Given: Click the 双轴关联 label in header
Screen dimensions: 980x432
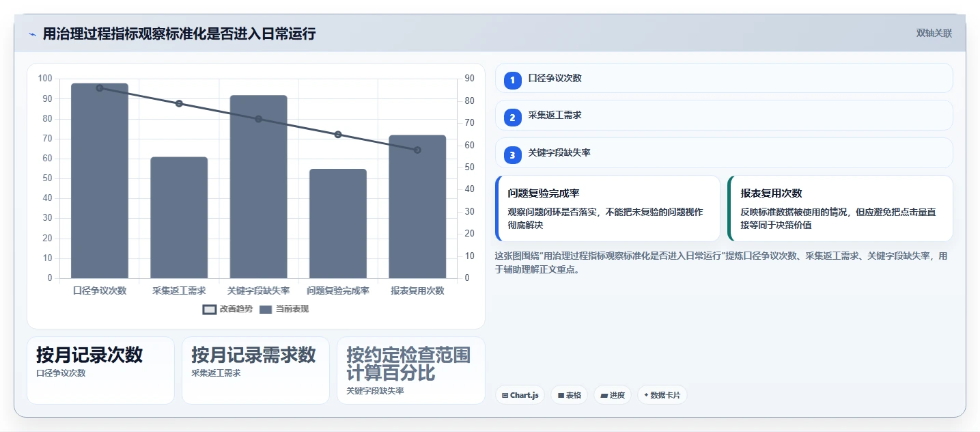Looking at the screenshot, I should tap(934, 33).
